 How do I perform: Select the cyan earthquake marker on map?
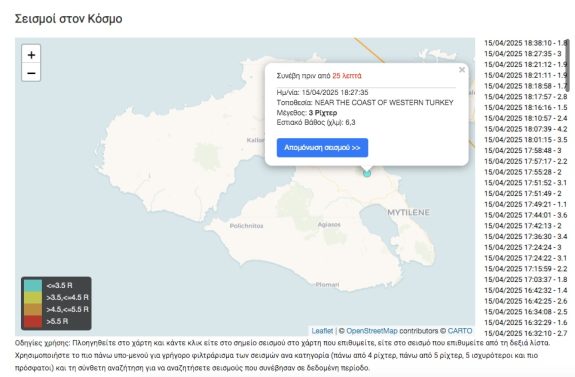(x=367, y=173)
